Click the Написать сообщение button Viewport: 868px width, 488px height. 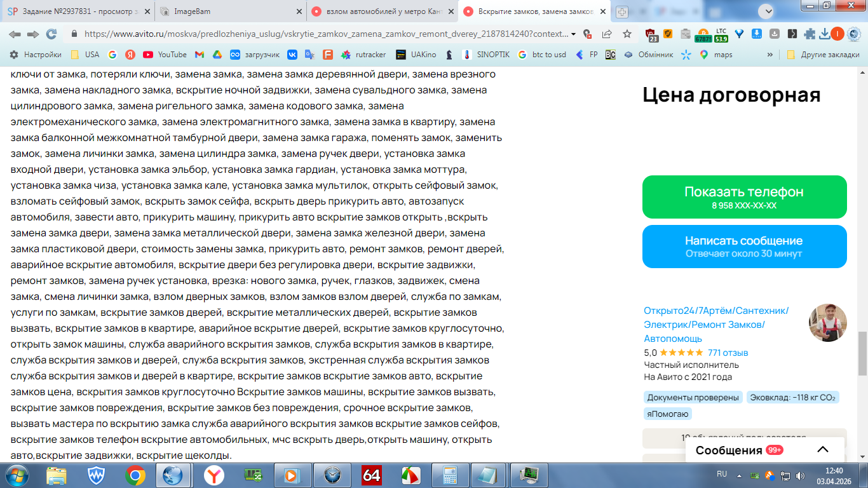coord(744,247)
